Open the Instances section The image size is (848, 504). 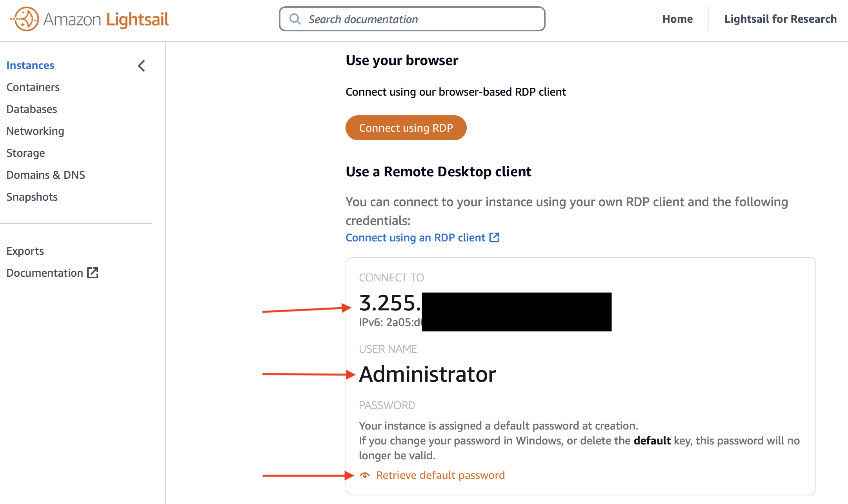click(30, 65)
